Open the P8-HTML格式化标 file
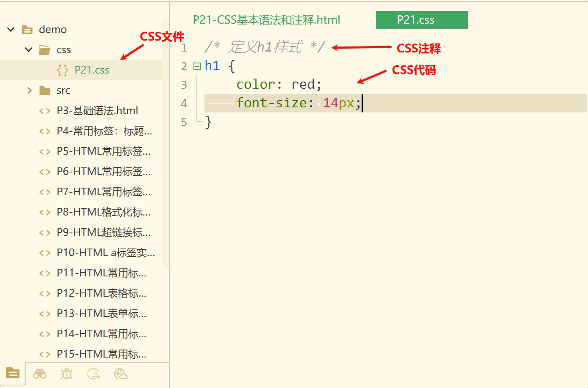 point(103,212)
